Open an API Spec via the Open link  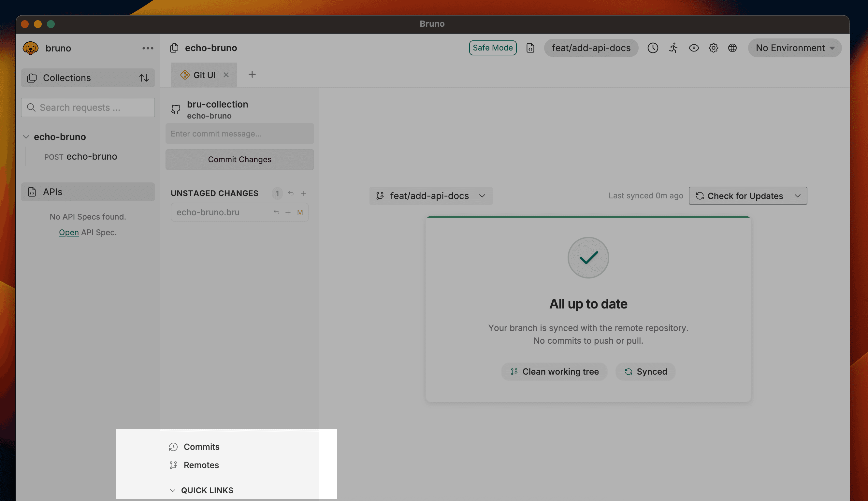tap(68, 232)
